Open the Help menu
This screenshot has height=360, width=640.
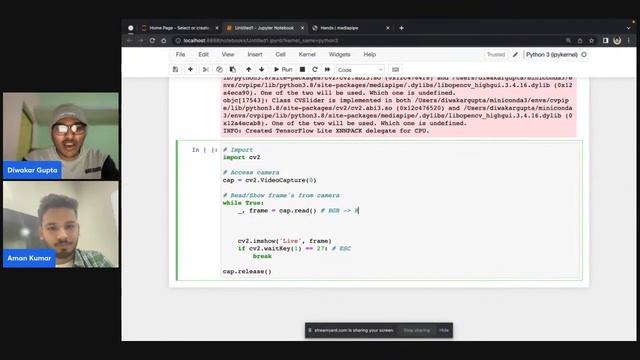point(369,54)
